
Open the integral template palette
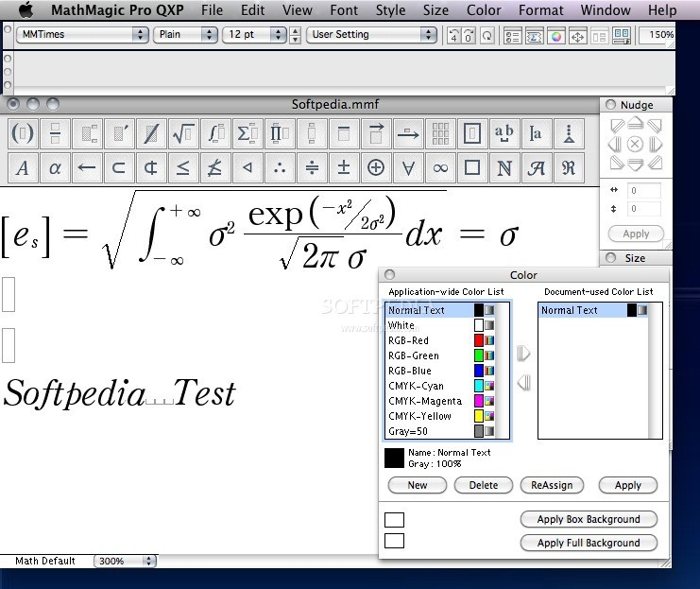pos(215,133)
